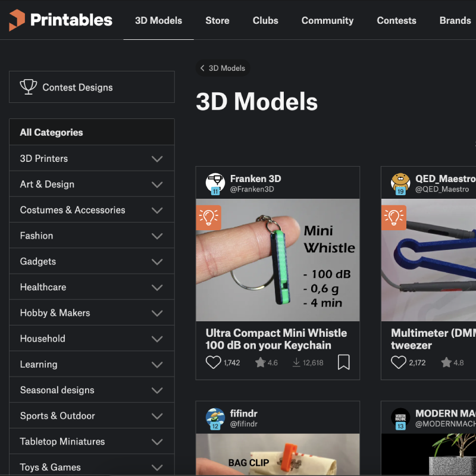This screenshot has width=476, height=476.
Task: Open the Mini Whistle model thumbnail
Action: (x=278, y=260)
